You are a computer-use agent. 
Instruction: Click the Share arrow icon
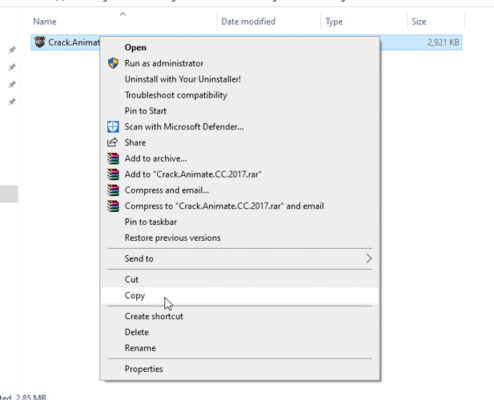[112, 142]
